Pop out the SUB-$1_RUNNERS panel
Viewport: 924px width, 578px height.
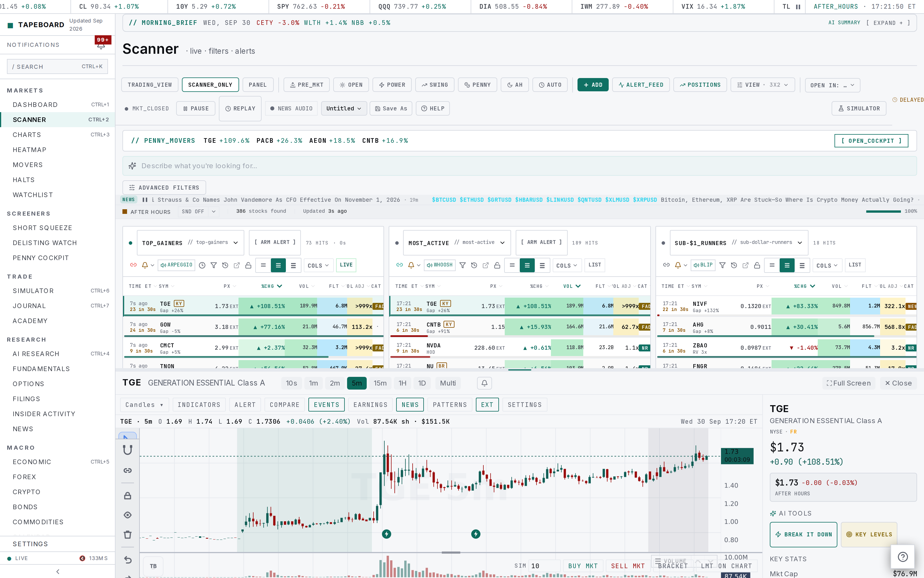point(745,265)
